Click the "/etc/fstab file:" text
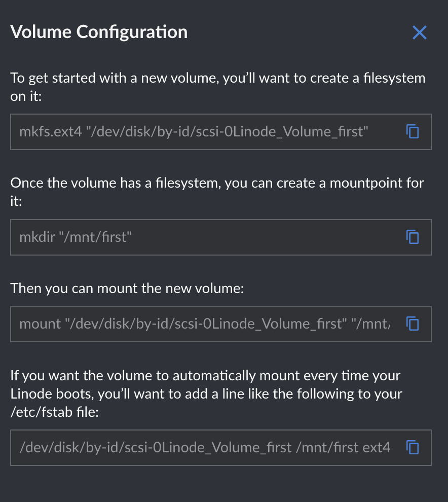The width and height of the screenshot is (448, 502). click(54, 412)
